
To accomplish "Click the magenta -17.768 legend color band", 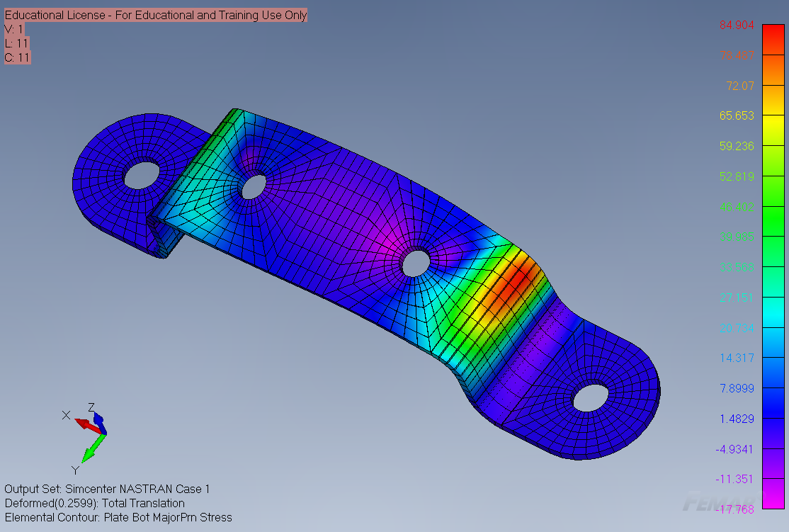I will pos(773,494).
